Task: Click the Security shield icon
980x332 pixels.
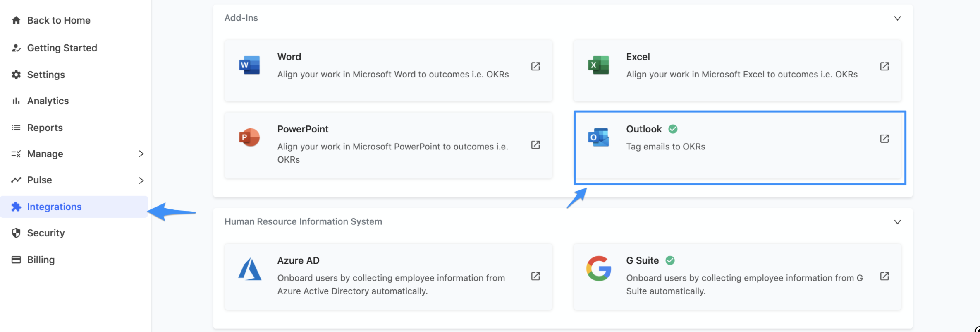Action: coord(16,233)
